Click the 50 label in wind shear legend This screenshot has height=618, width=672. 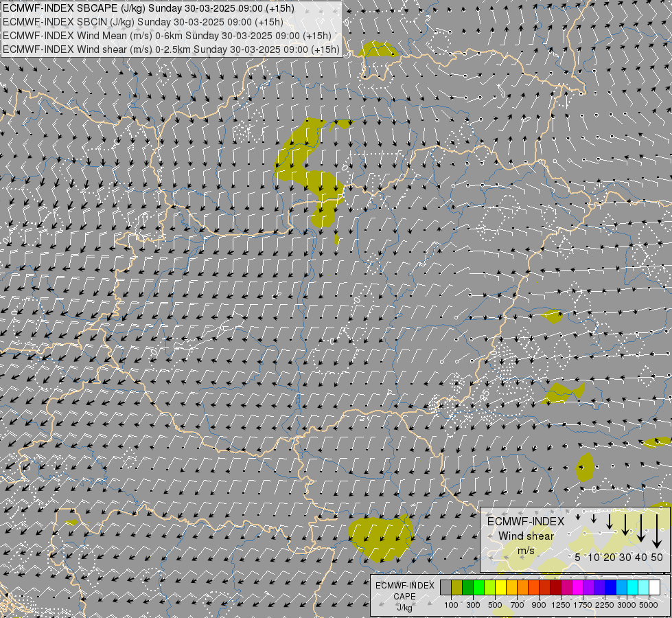pos(657,557)
